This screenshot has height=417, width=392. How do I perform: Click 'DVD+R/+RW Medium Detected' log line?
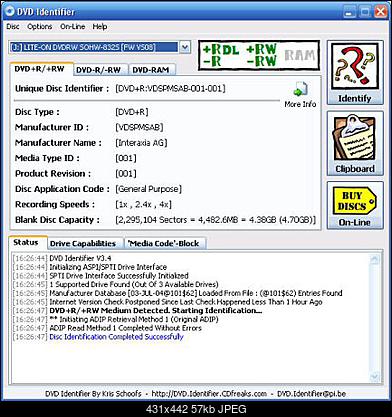tap(156, 310)
